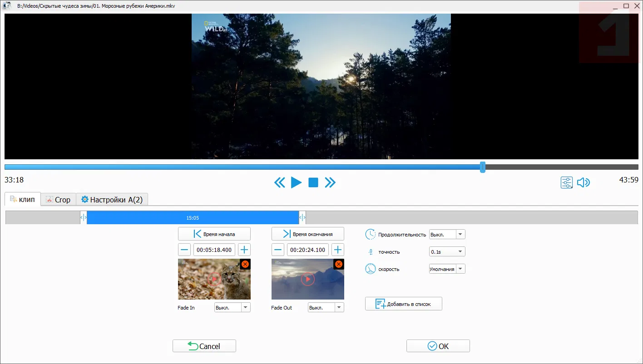Preview the lynx start frame thumbnail
Viewport: 643px width, 364px height.
click(214, 279)
